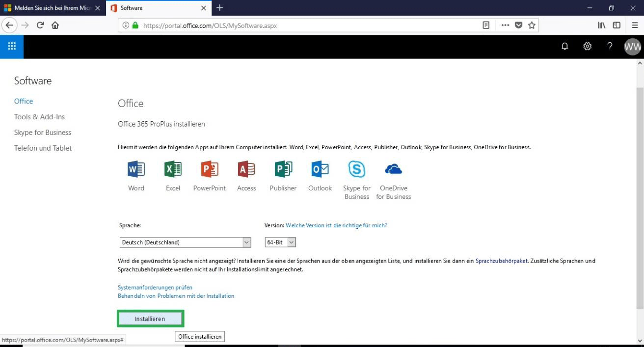Open the Systemanforderungen prüfen link

coord(155,287)
